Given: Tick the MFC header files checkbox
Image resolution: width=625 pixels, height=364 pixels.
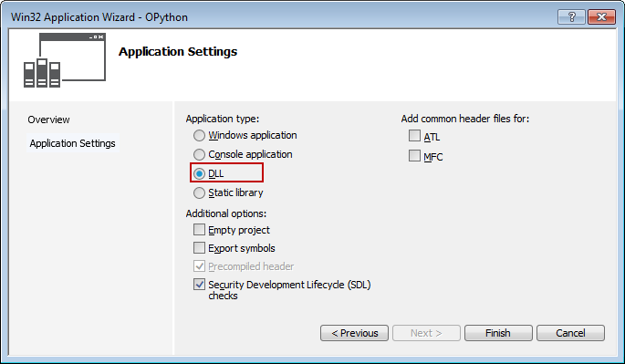Looking at the screenshot, I should coord(414,155).
